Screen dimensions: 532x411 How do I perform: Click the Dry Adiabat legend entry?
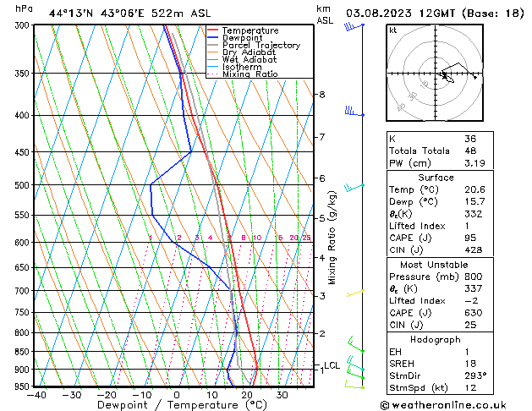coord(249,52)
